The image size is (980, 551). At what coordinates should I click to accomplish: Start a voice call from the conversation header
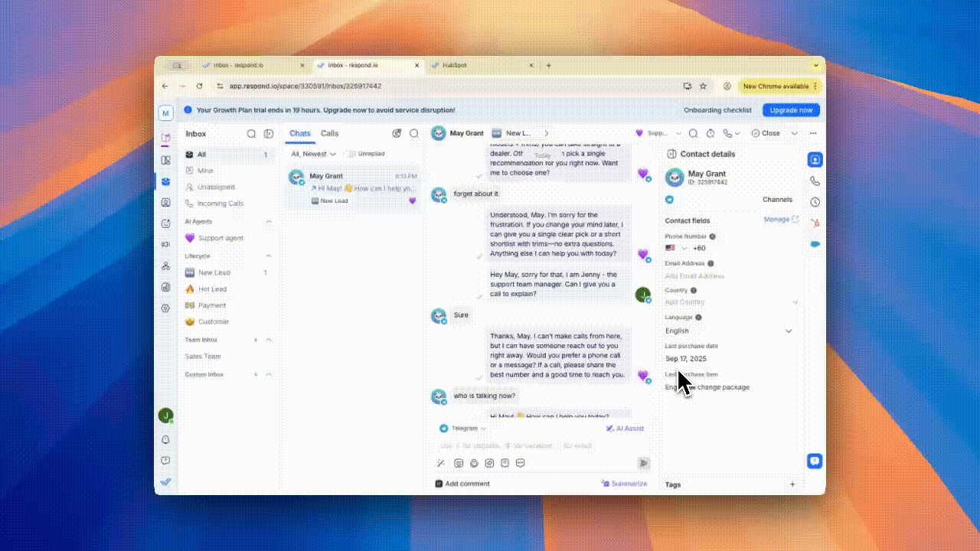pos(726,133)
